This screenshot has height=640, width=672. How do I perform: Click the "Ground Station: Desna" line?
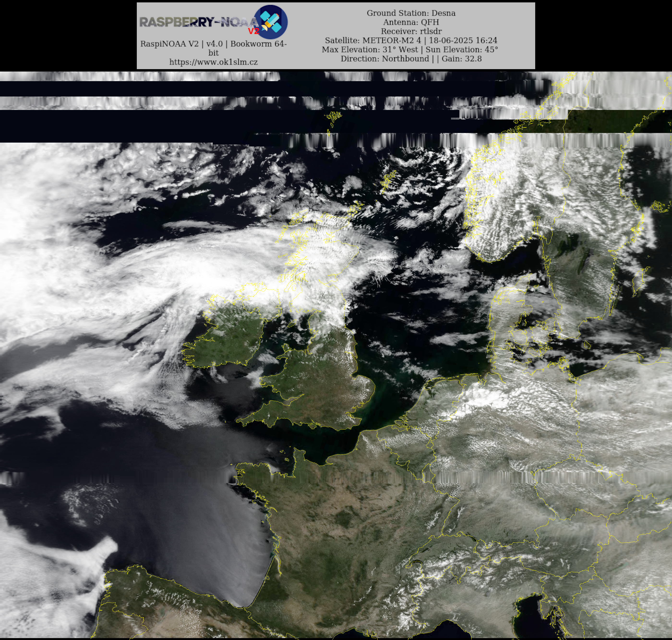[x=411, y=13]
